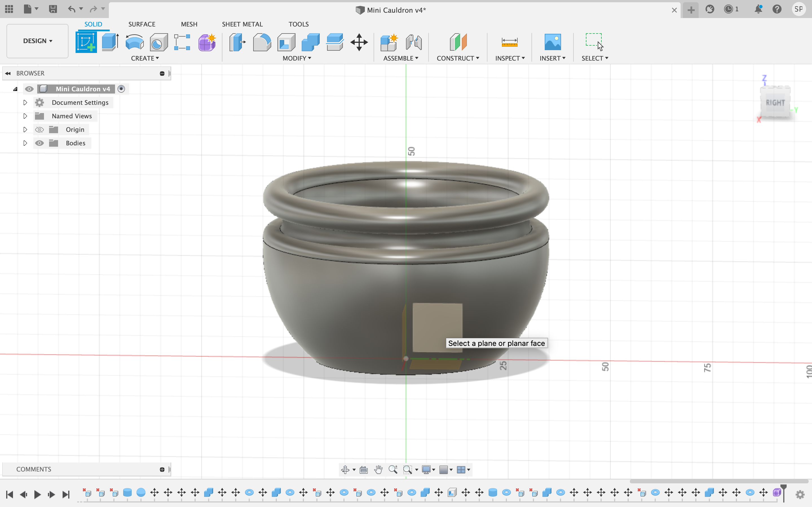This screenshot has width=812, height=507.
Task: Open the CONSTRUCT dropdown menu
Action: (x=458, y=58)
